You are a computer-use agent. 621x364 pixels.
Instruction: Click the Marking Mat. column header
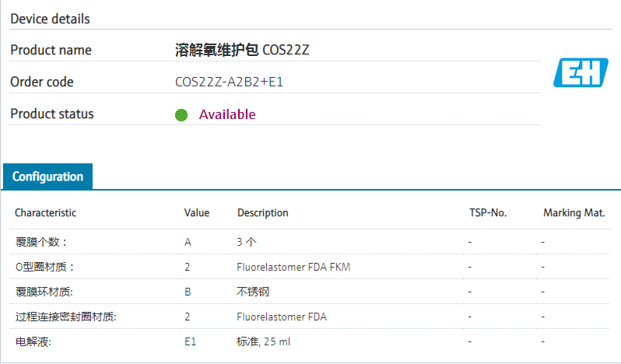click(x=574, y=212)
